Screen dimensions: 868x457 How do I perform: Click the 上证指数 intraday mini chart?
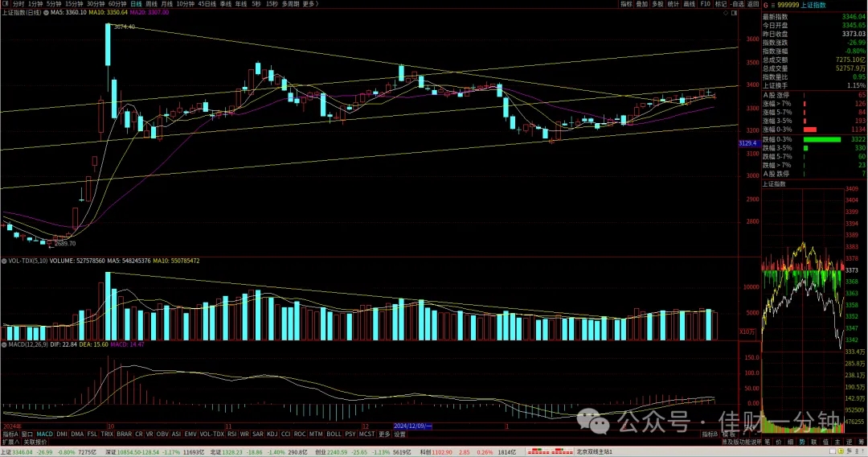point(803,311)
